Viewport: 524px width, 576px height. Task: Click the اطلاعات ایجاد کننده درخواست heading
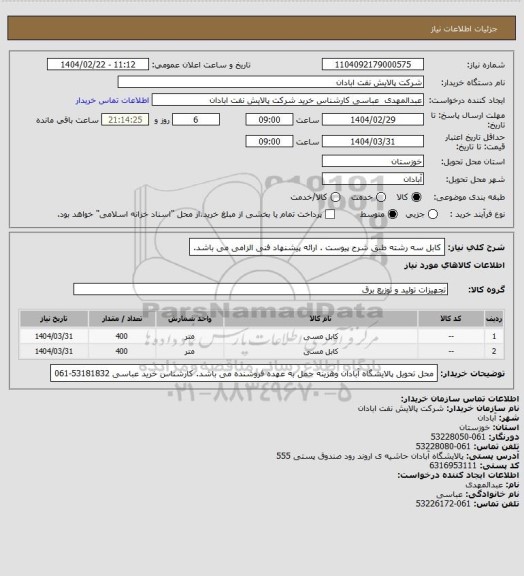point(458,475)
